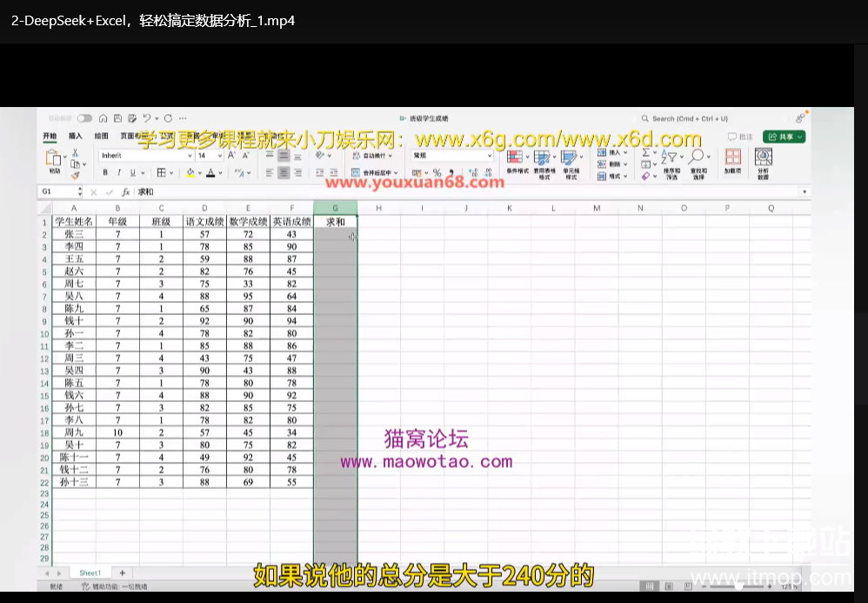Image resolution: width=868 pixels, height=603 pixels.
Task: Click the Undo arrow icon
Action: pos(146,118)
